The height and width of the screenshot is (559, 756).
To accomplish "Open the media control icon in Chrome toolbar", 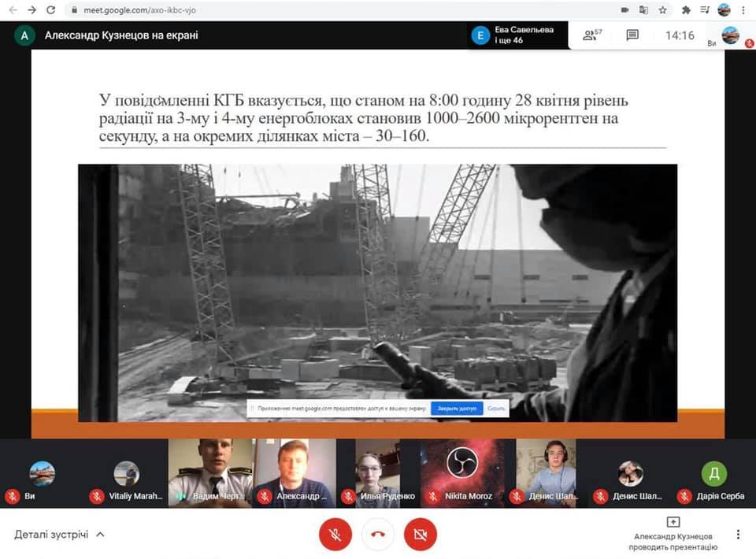I will 705,10.
